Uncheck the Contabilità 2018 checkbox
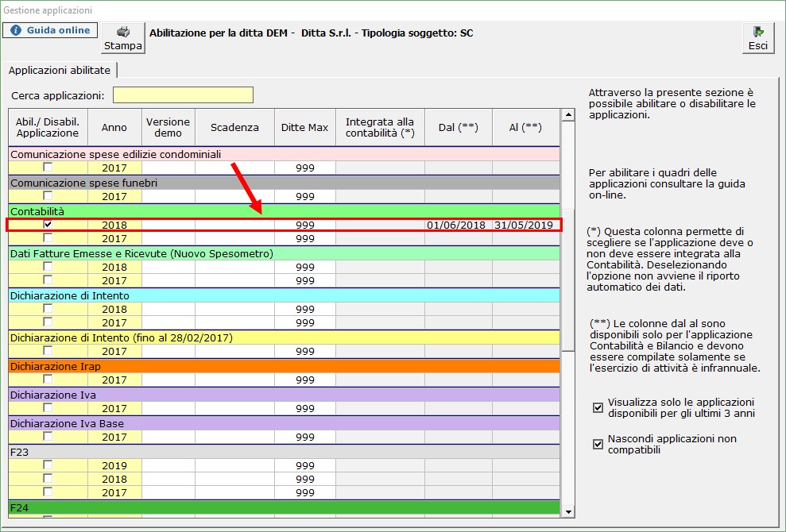 click(x=48, y=225)
